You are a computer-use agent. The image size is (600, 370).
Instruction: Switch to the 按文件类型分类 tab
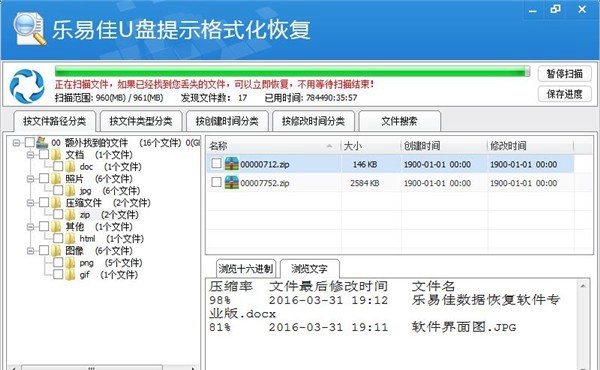point(141,121)
